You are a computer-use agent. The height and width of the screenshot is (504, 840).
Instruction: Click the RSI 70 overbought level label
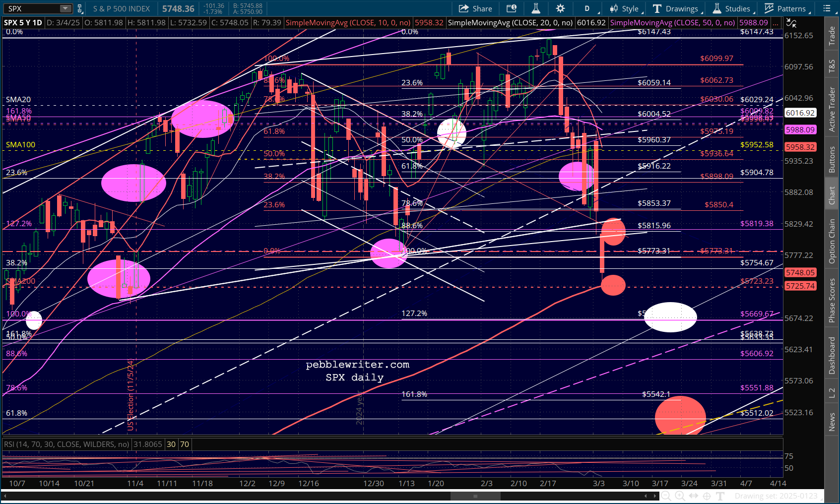pyautogui.click(x=185, y=444)
